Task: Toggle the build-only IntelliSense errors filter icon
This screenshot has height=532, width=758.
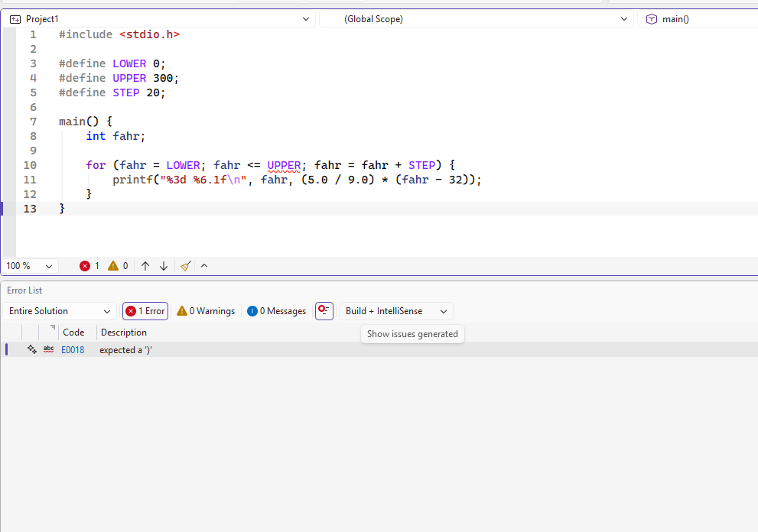Action: [x=324, y=310]
